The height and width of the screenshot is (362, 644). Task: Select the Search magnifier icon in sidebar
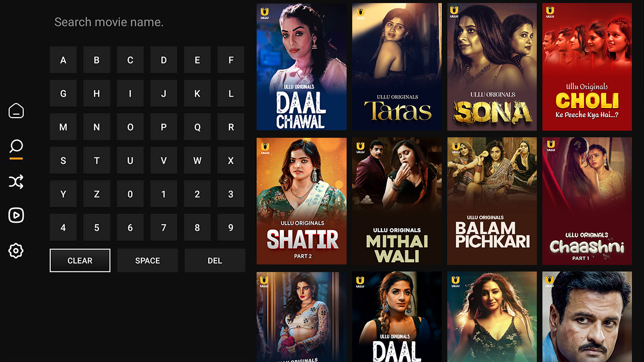pos(16,147)
